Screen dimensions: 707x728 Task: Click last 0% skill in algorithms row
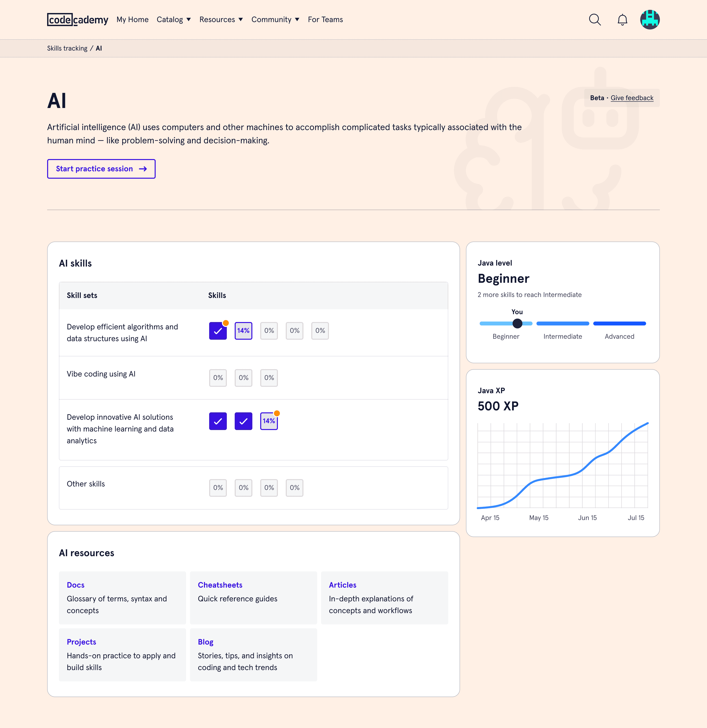pyautogui.click(x=320, y=331)
